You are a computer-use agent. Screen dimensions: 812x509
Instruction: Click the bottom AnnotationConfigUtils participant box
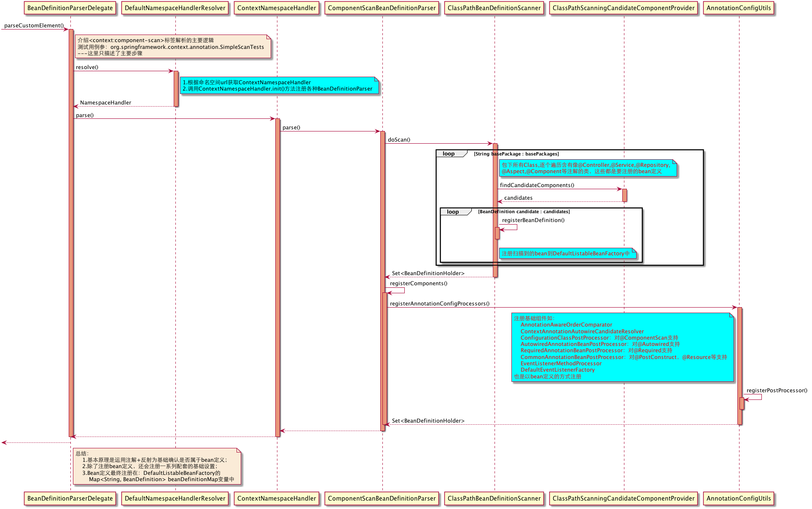739,498
